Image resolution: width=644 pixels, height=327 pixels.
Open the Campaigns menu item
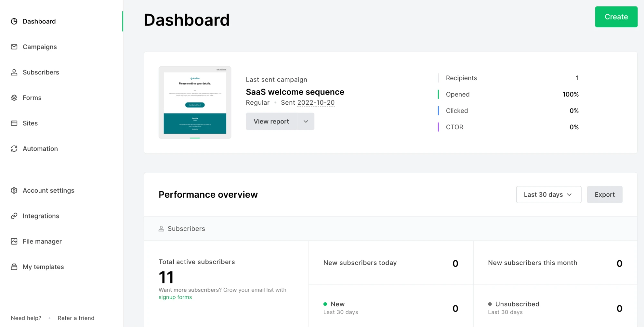[40, 47]
